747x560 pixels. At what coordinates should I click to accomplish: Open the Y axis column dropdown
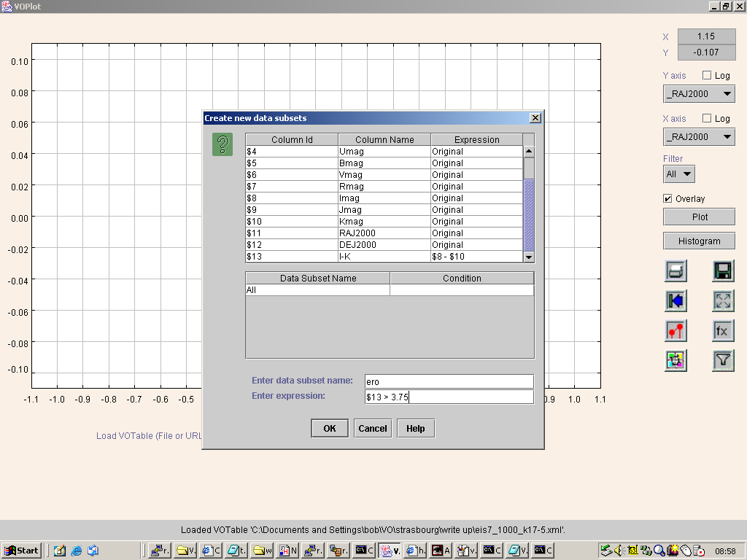pos(699,94)
